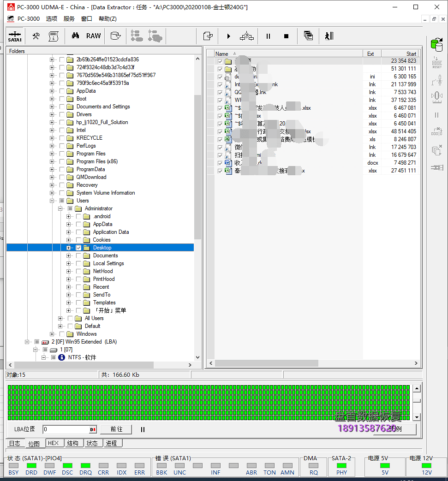Screen dimensions: 448x481
Task: Click the checklist scroll toolbar icon
Action: click(x=54, y=36)
